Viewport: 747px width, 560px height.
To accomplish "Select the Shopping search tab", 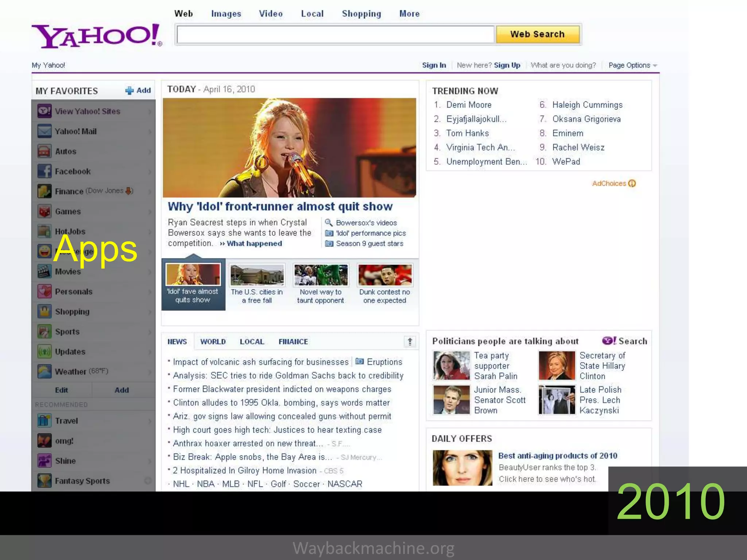I will tap(361, 14).
